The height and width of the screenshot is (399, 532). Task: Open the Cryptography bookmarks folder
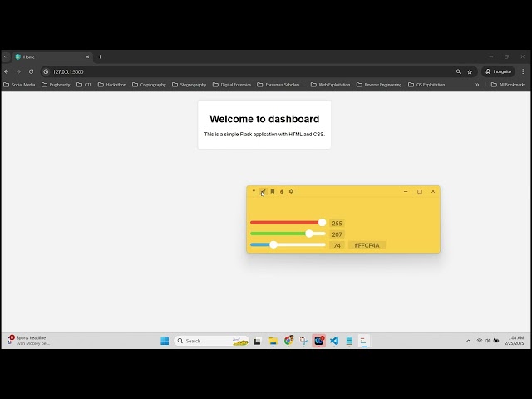click(149, 85)
